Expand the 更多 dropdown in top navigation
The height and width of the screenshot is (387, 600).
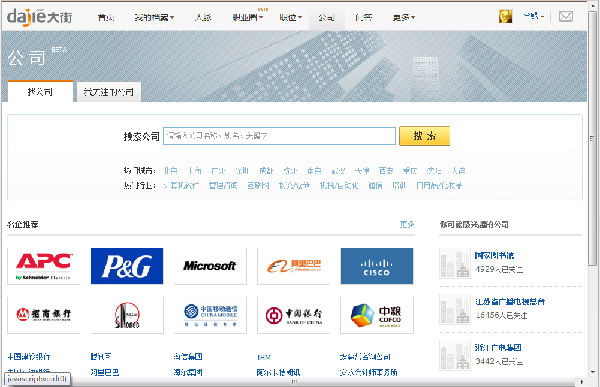(x=404, y=17)
